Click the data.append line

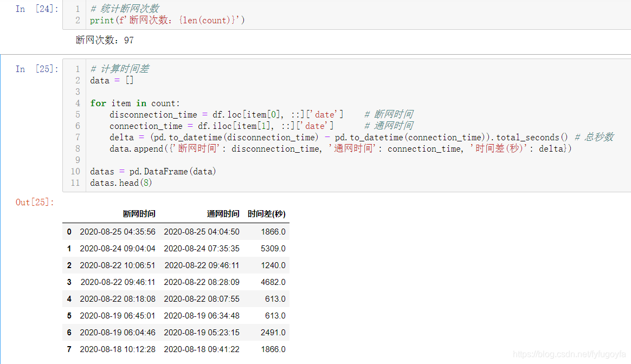[x=340, y=149]
